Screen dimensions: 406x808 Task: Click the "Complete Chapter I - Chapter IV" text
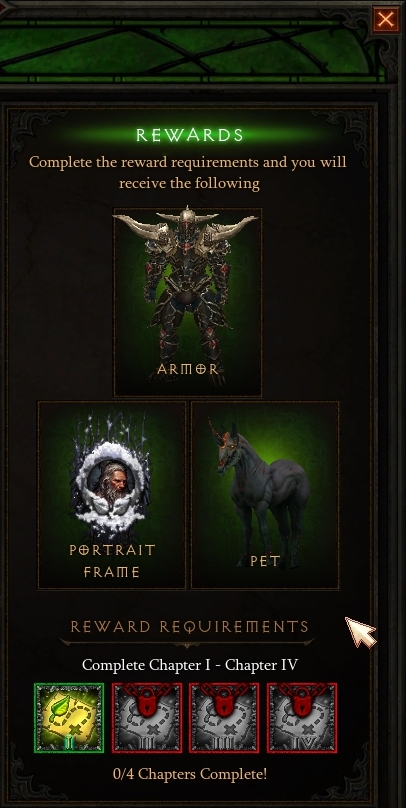(x=190, y=665)
